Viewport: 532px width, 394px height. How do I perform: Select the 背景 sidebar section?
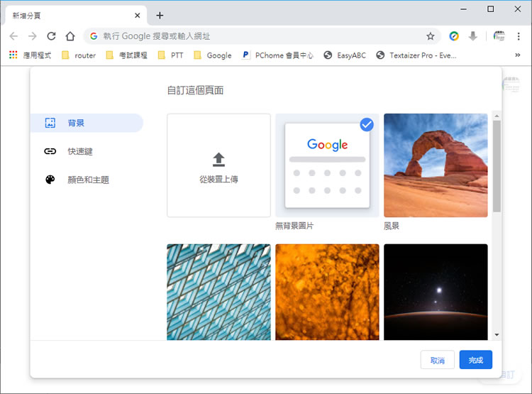pos(87,123)
